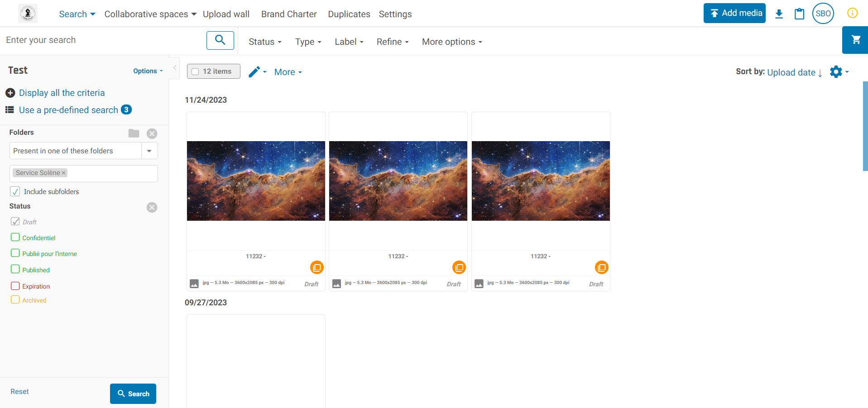Viewport: 868px width, 408px height.
Task: Remove the Folders criterion with X icon
Action: (x=152, y=133)
